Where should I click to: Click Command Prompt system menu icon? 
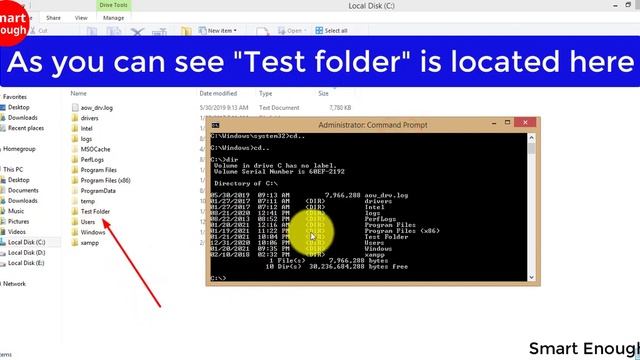[215, 125]
